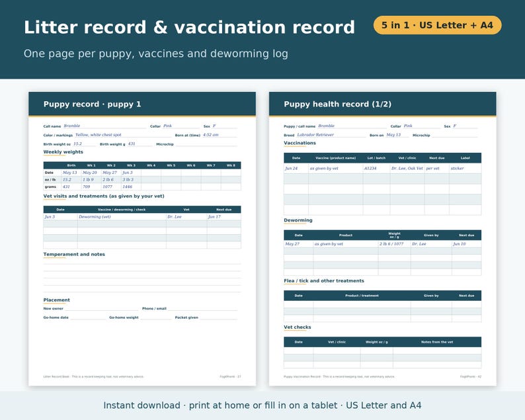Click the 'Given by' header in Deworming table
This screenshot has height=420, width=525.
[x=431, y=235]
